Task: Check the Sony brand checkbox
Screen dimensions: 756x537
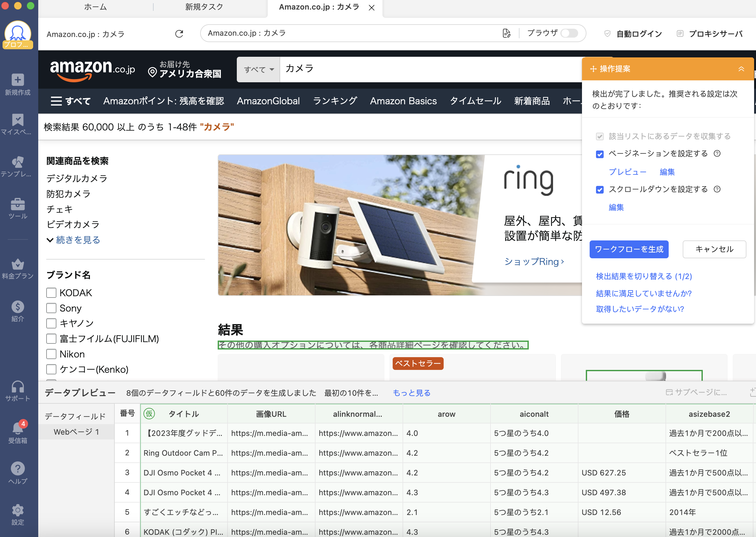Action: click(51, 308)
